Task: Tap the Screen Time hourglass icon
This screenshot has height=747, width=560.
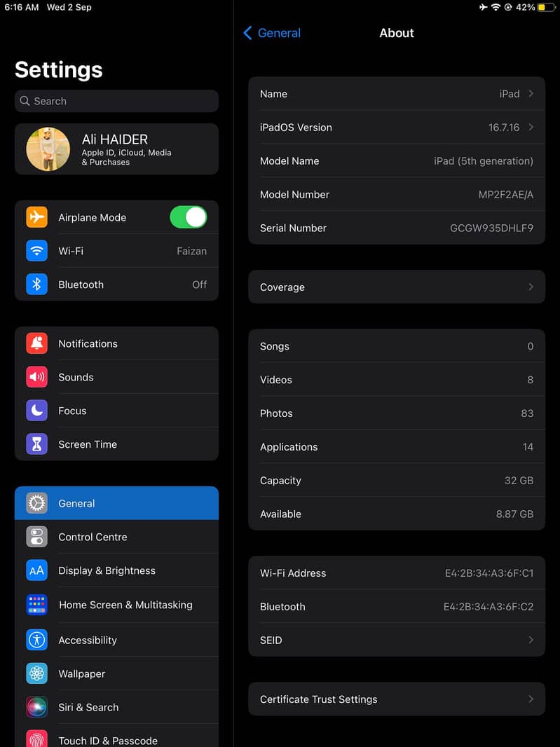Action: 36,444
